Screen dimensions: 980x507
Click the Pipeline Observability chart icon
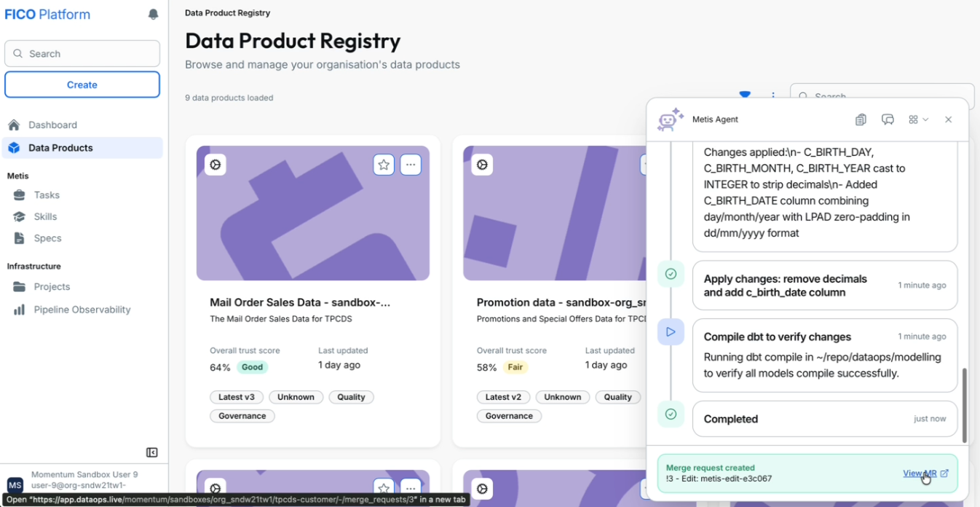pos(20,310)
